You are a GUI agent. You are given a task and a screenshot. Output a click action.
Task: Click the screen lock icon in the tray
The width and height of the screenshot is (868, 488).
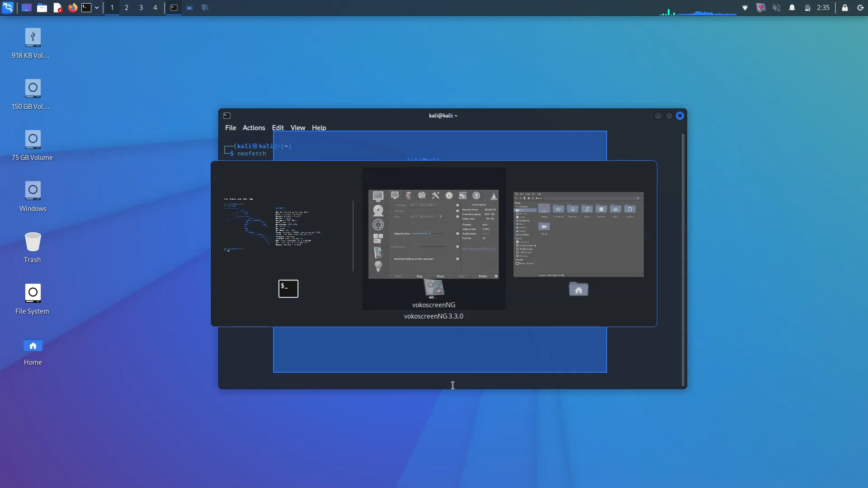(845, 7)
